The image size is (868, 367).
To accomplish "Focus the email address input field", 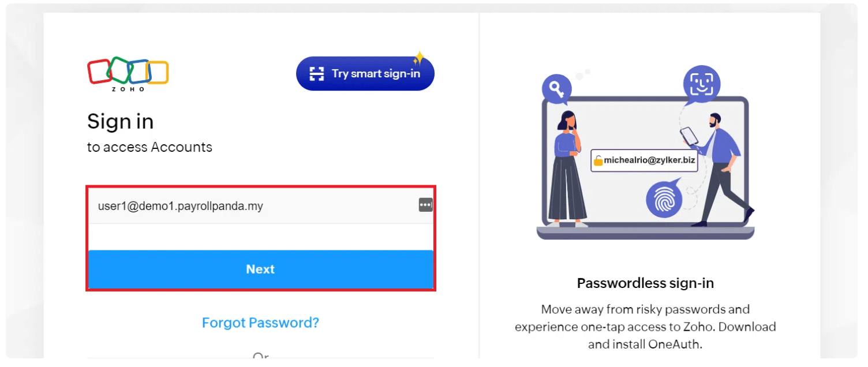I will [x=254, y=206].
